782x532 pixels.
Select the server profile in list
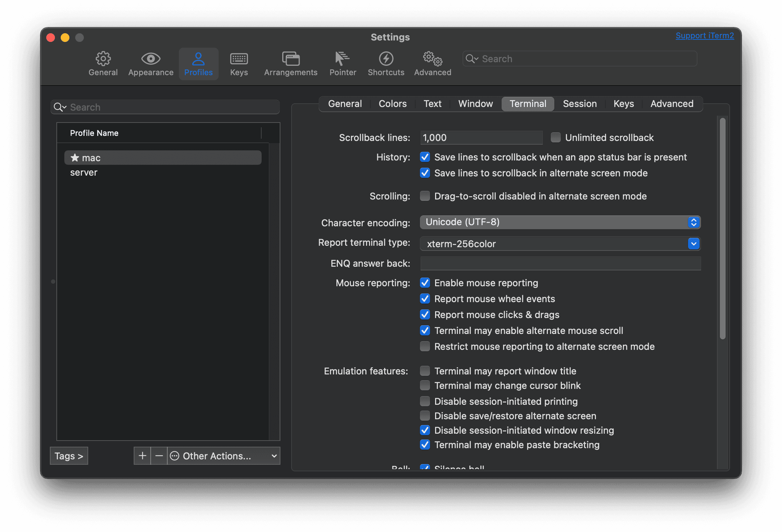point(84,172)
